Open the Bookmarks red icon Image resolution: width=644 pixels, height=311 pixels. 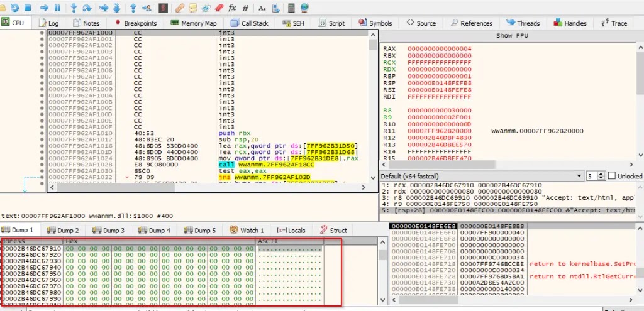pyautogui.click(x=219, y=8)
